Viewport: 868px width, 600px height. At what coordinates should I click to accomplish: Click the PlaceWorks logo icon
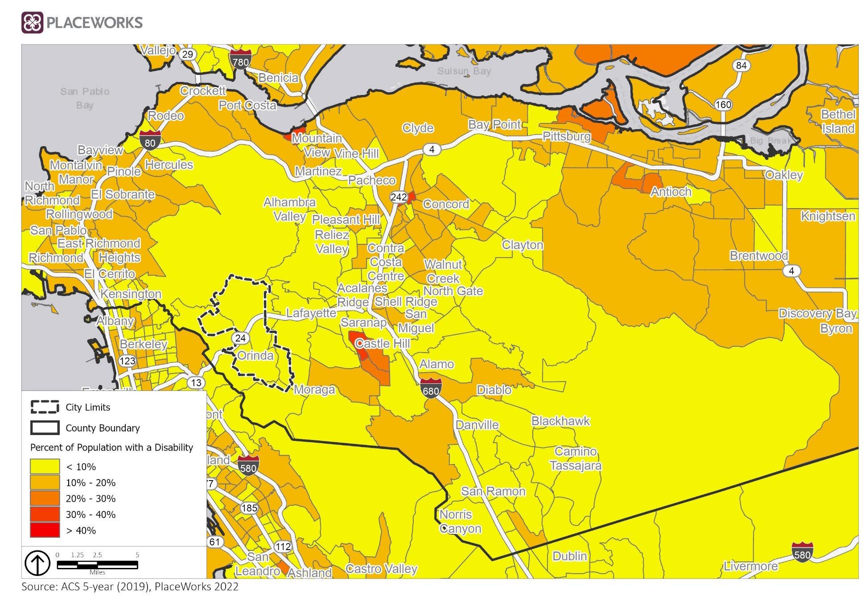coord(32,23)
